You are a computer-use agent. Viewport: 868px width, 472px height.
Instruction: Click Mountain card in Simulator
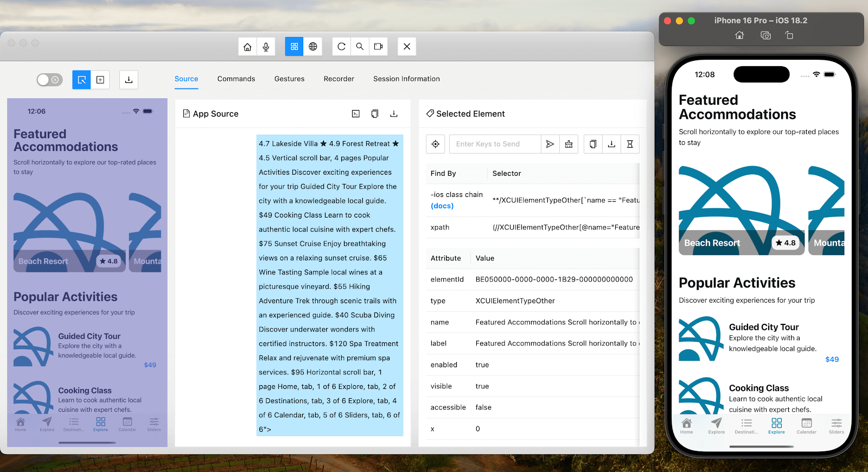(x=826, y=211)
